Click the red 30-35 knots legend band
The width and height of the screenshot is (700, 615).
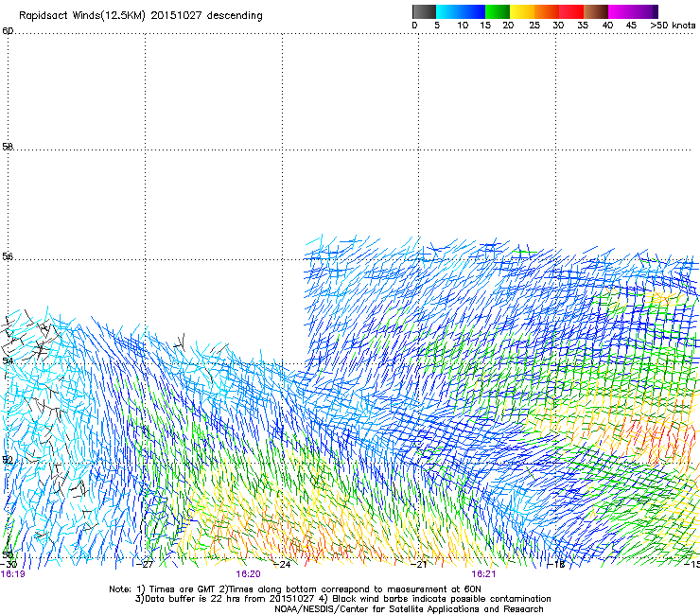(571, 11)
